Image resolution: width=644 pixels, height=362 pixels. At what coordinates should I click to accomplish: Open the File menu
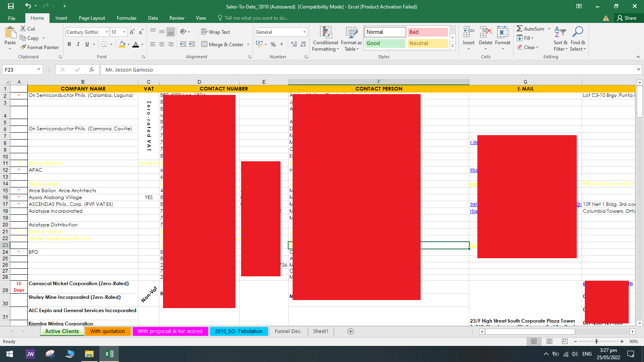12,18
